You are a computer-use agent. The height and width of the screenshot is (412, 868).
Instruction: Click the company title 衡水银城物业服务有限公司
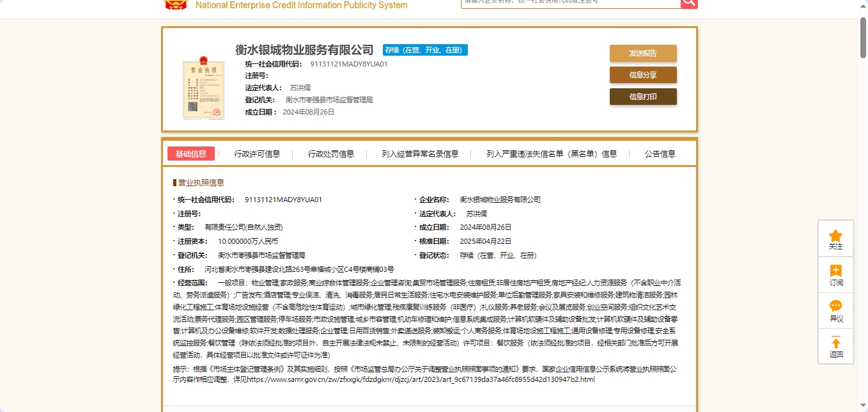point(304,50)
